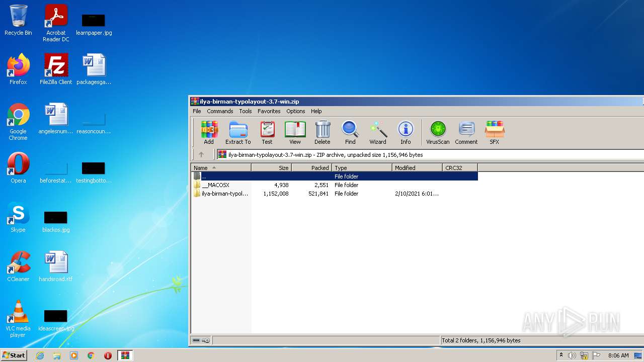The width and height of the screenshot is (644, 362).
Task: Open Acrobat Reader DC shortcut
Action: pyautogui.click(x=56, y=23)
